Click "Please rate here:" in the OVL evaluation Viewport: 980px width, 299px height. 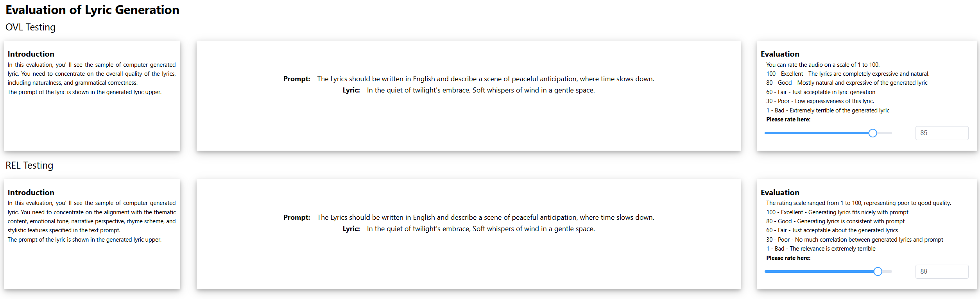click(788, 119)
